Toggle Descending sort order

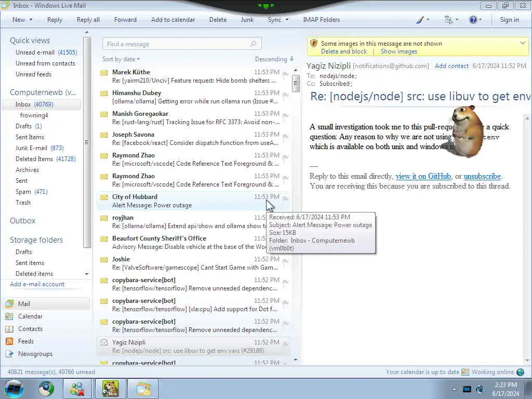274,59
